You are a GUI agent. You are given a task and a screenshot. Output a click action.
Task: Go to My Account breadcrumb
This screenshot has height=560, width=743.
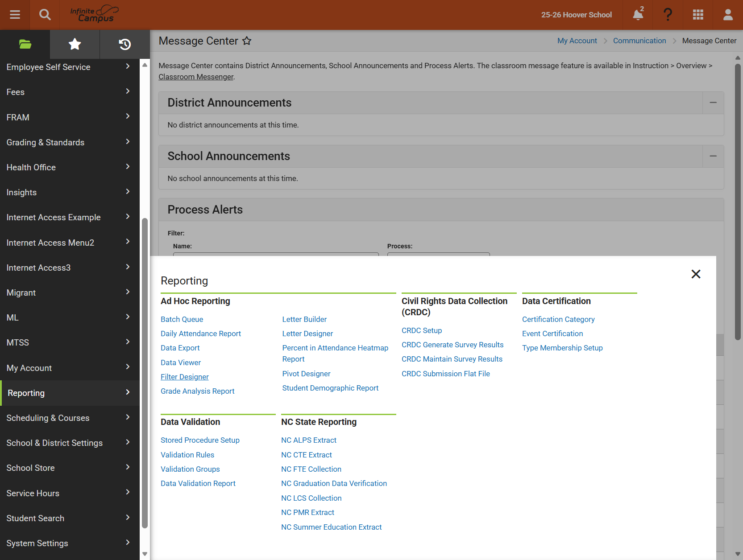(x=577, y=41)
